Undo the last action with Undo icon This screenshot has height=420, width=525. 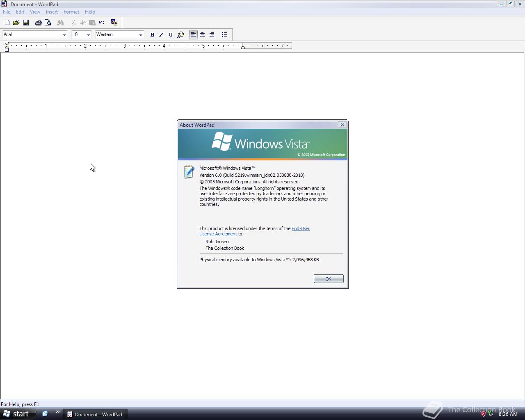point(102,23)
